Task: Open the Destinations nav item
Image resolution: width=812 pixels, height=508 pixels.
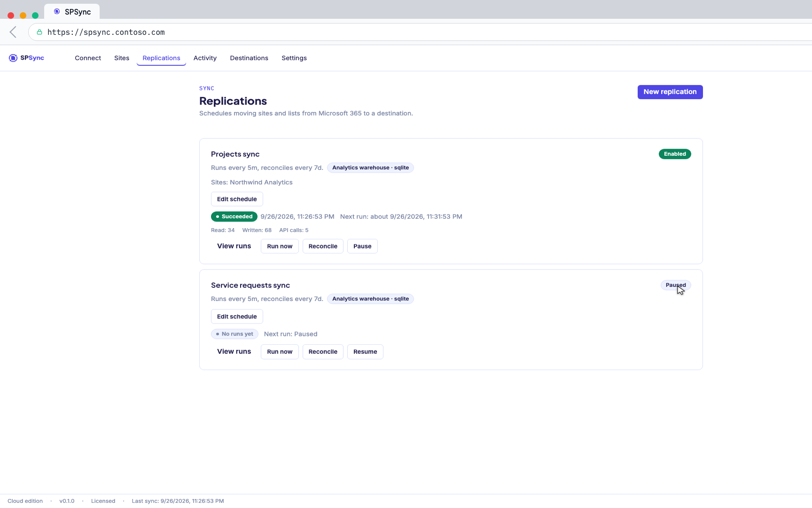Action: click(249, 58)
